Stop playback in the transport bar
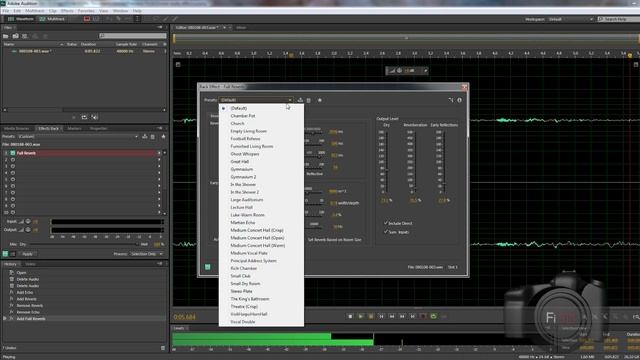 coord(350,316)
